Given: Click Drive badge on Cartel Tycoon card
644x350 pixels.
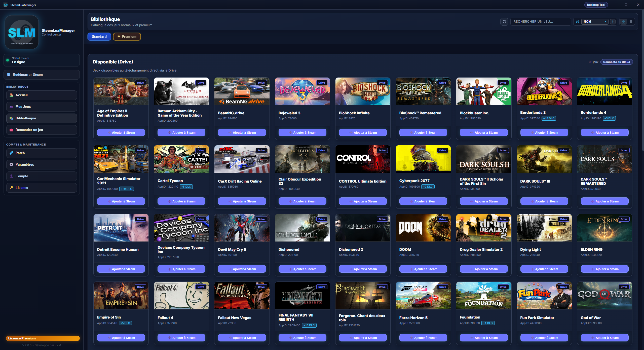Looking at the screenshot, I should point(201,150).
